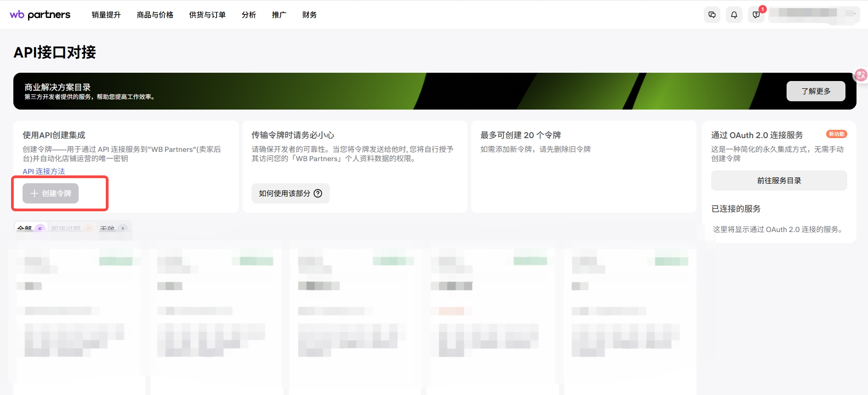The height and width of the screenshot is (395, 868).
Task: Click the 前往服务目录 button
Action: (779, 180)
